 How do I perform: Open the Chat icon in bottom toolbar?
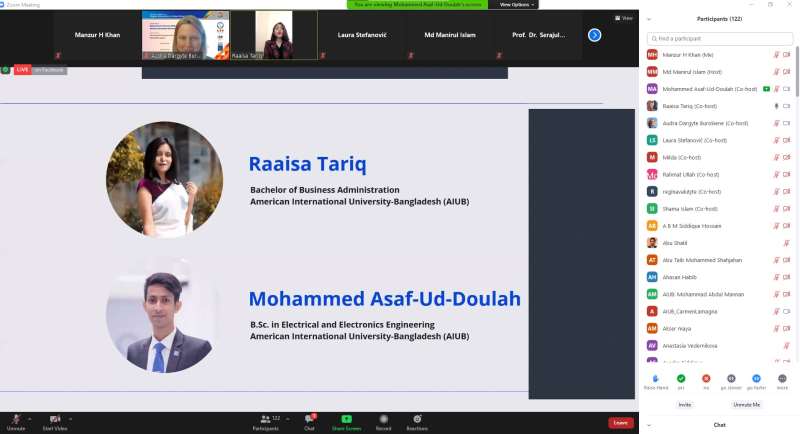point(309,419)
